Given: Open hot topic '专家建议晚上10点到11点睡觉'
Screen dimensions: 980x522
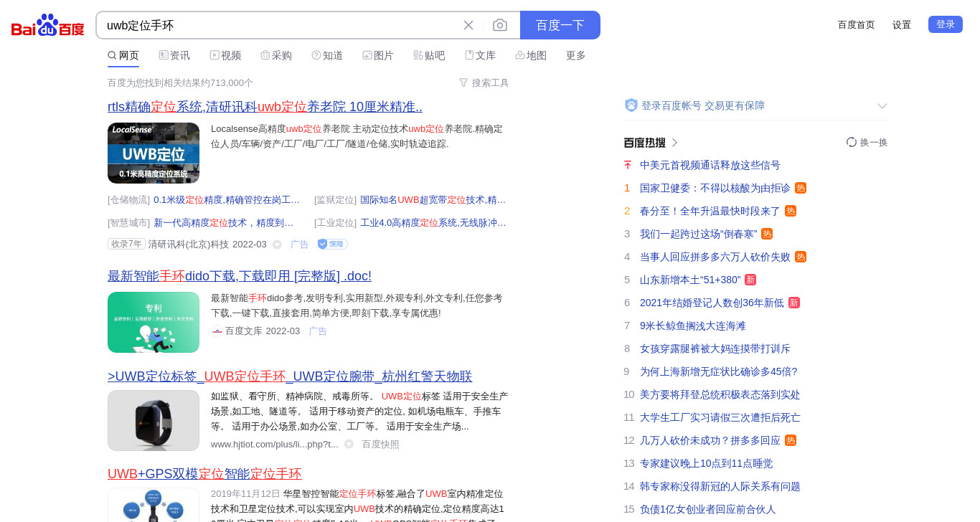Looking at the screenshot, I should click(x=707, y=463).
